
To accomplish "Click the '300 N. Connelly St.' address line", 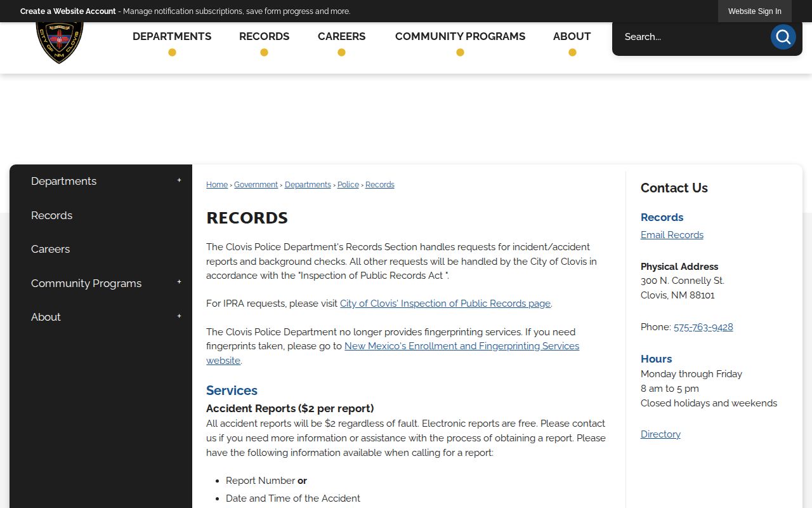I will point(682,281).
